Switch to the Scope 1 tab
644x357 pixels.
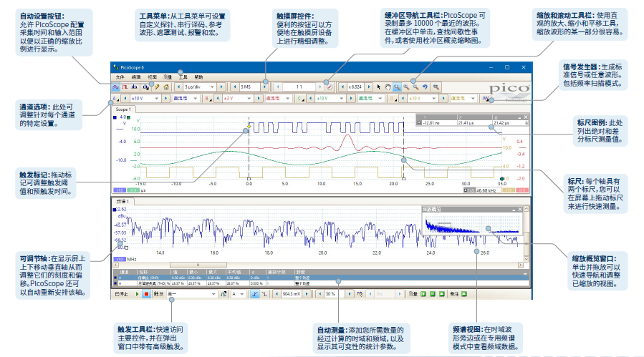coord(123,109)
